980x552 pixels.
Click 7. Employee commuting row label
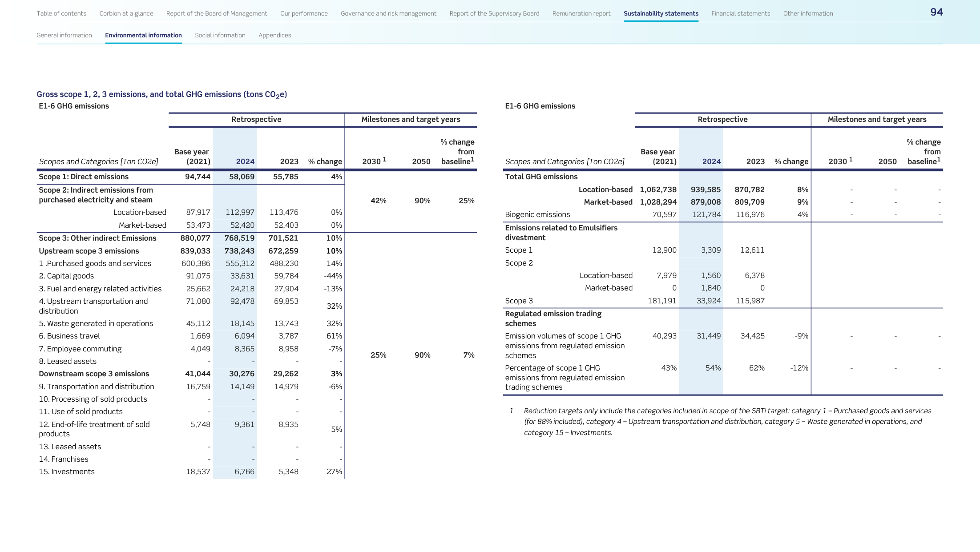[x=80, y=349]
